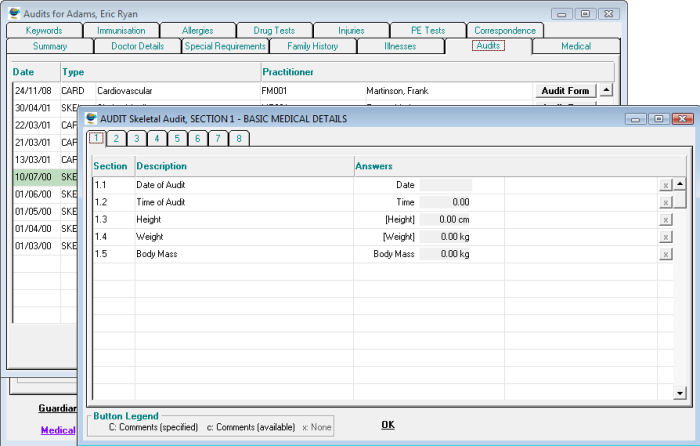Viewport: 700px width, 446px height.
Task: Click Audit Form button for Cardiovascular row
Action: (x=565, y=91)
